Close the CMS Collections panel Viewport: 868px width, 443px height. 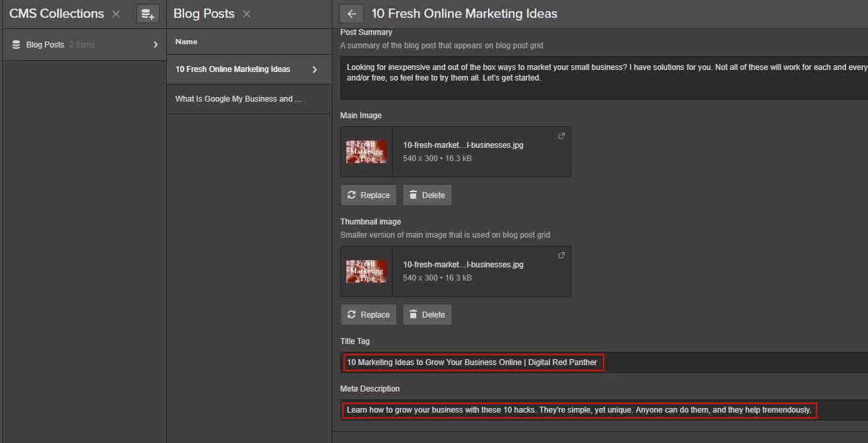(x=116, y=13)
